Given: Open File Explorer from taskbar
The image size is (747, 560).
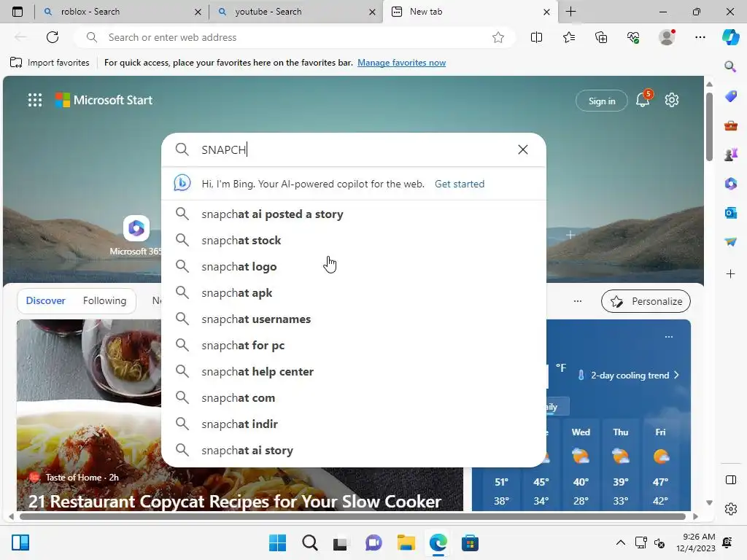Looking at the screenshot, I should coord(406,542).
